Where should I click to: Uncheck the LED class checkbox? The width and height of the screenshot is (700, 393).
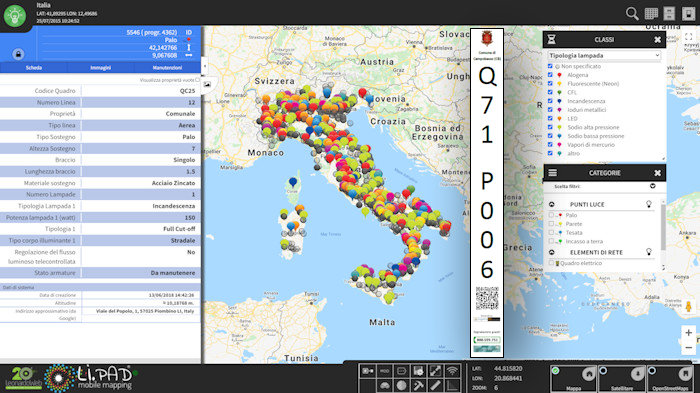(x=550, y=118)
